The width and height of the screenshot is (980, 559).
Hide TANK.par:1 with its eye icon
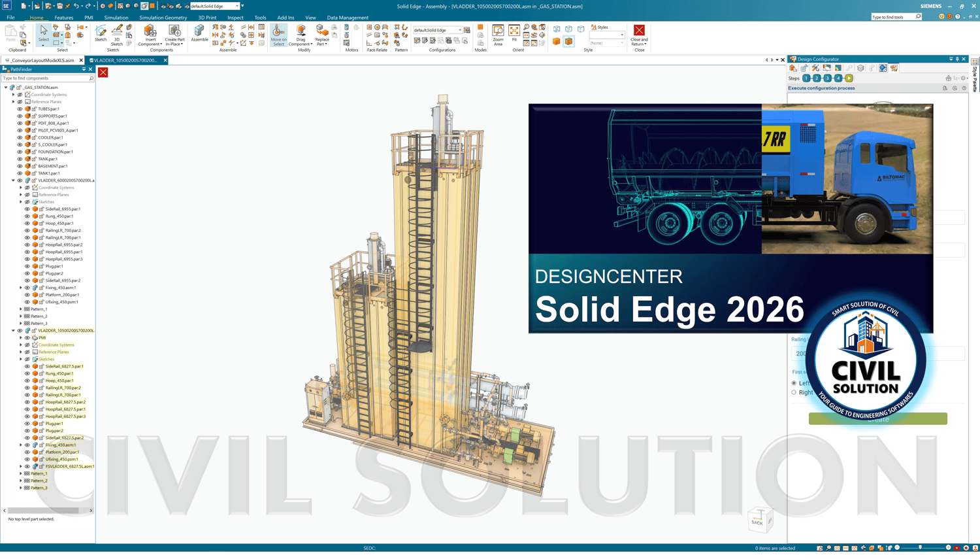pyautogui.click(x=20, y=159)
